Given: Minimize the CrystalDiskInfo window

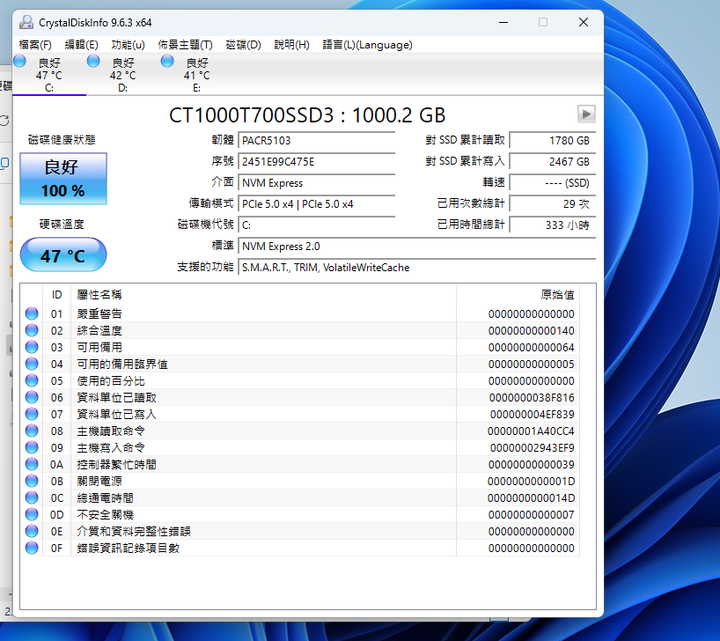Looking at the screenshot, I should click(503, 22).
